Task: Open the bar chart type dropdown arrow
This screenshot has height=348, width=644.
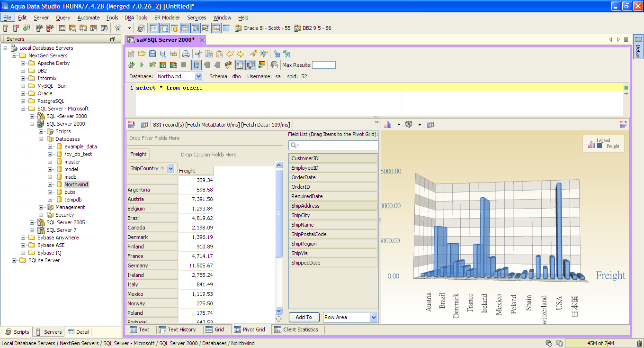Action: (399, 125)
